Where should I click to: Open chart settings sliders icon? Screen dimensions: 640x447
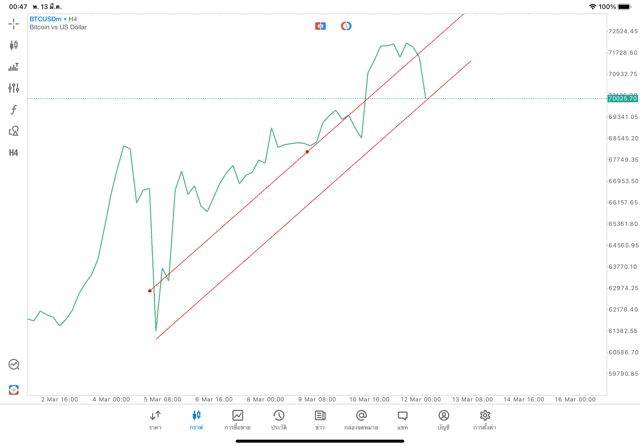13,88
